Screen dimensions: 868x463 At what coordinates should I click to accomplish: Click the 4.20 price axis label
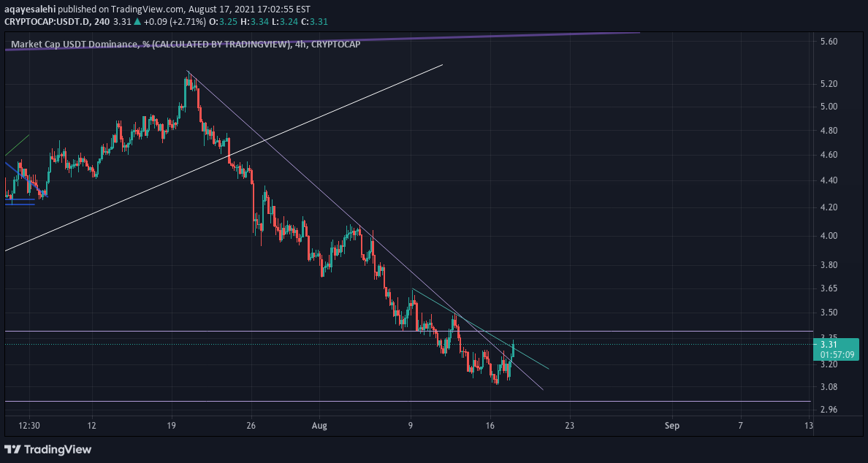(828, 207)
